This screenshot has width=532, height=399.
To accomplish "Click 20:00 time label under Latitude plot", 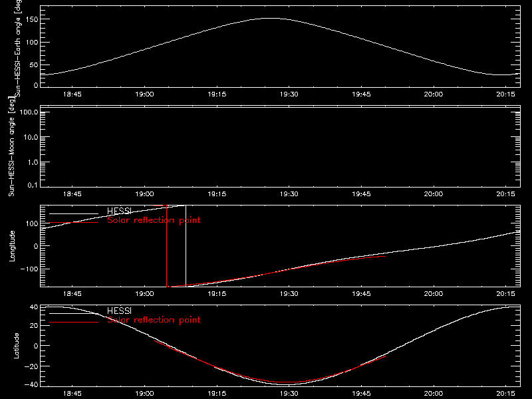I will 434,394.
